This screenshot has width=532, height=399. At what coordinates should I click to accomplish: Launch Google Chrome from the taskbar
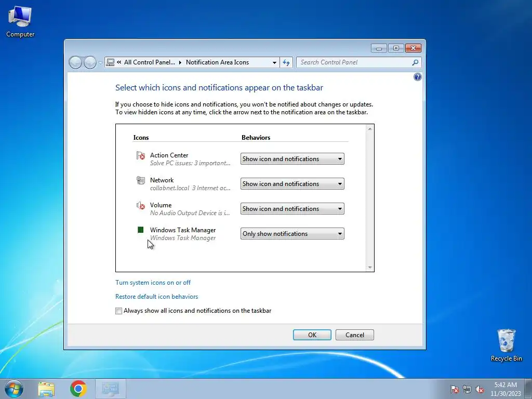[78, 389]
